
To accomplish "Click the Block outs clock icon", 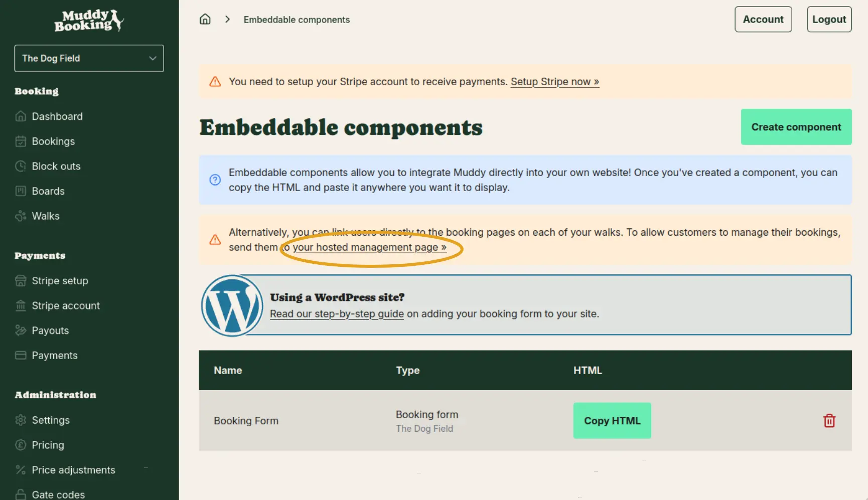I will (21, 166).
